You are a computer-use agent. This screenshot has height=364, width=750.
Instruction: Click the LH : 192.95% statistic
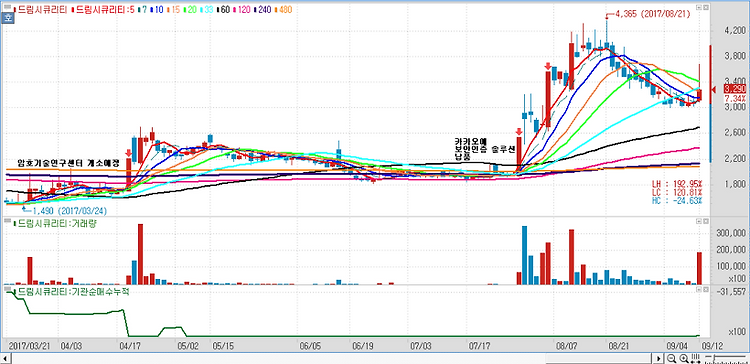(x=677, y=184)
